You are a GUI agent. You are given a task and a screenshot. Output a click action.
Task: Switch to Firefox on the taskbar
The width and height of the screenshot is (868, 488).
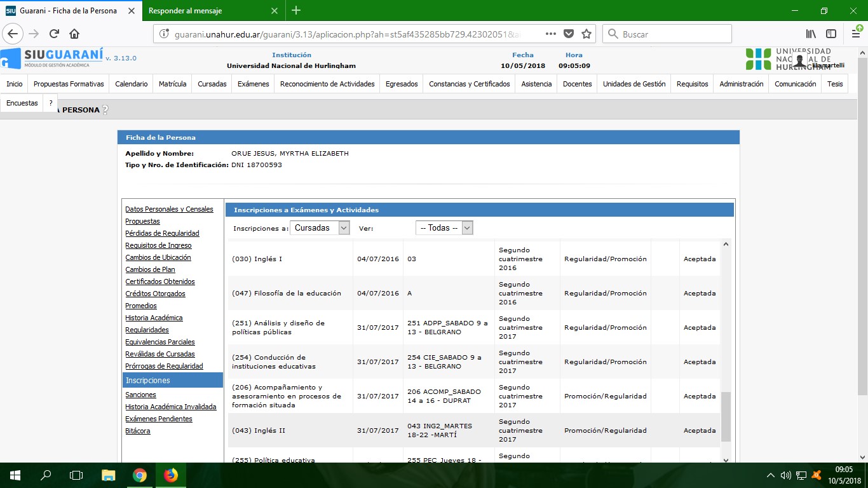(x=170, y=475)
